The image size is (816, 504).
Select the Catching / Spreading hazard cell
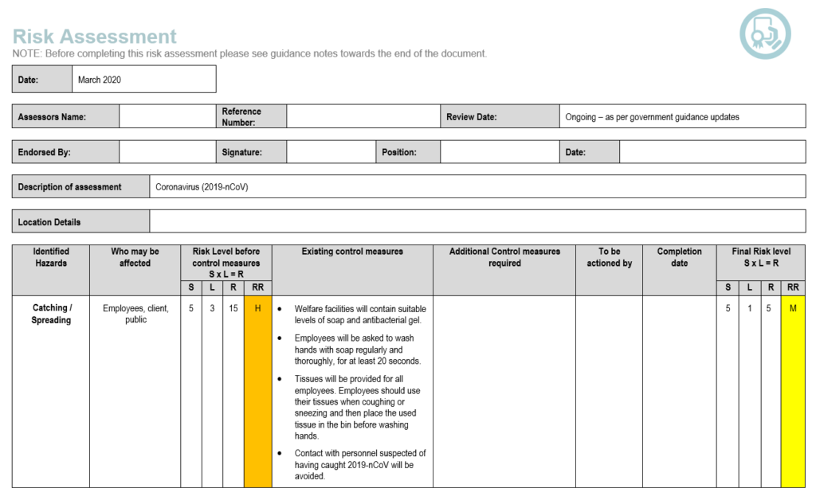point(51,314)
